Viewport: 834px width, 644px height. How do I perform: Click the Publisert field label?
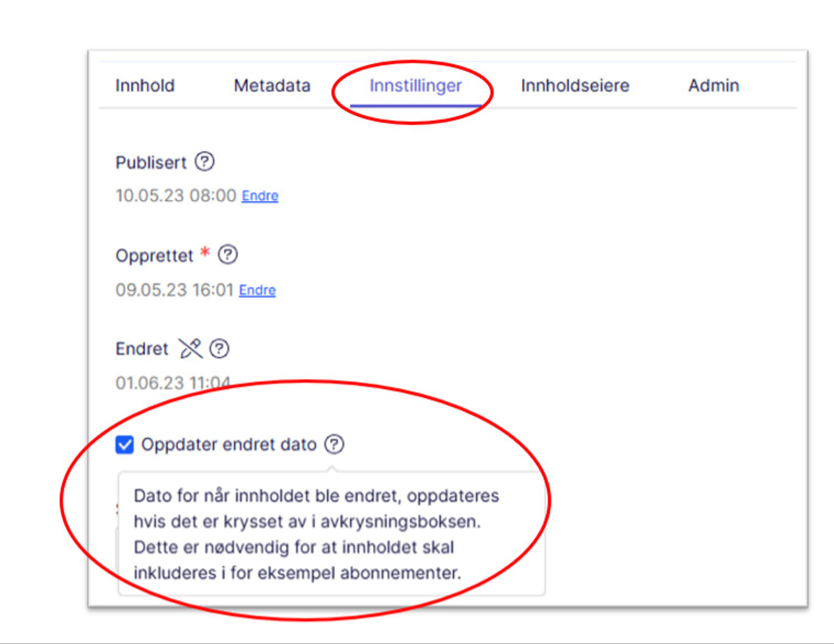pyautogui.click(x=151, y=163)
